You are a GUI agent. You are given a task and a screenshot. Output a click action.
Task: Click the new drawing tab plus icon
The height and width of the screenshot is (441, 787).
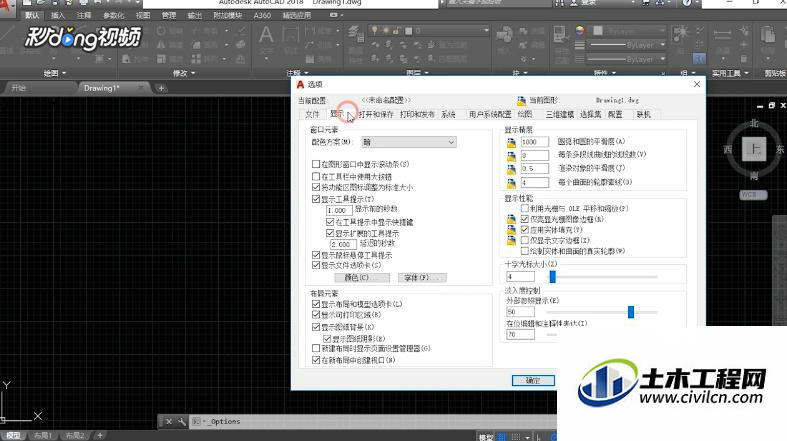tap(161, 88)
